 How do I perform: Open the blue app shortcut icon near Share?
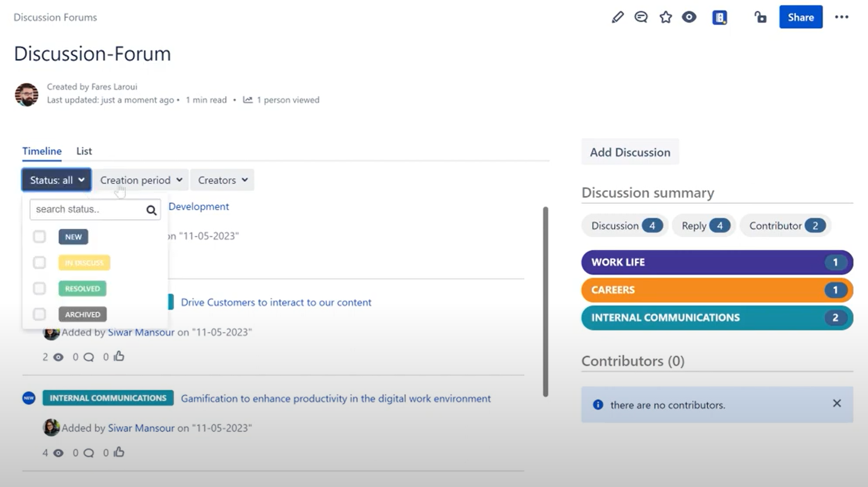tap(719, 17)
